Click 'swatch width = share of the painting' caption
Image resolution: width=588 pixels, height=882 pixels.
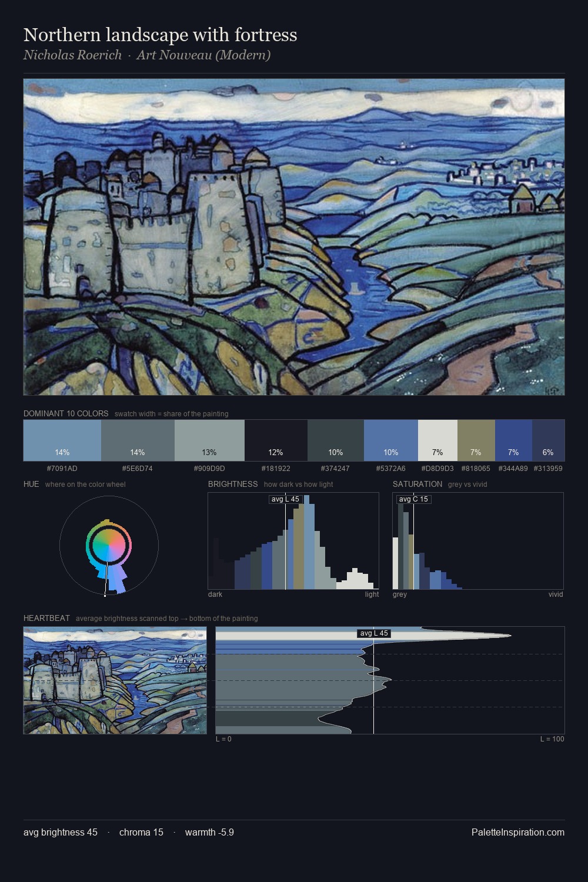coord(172,413)
